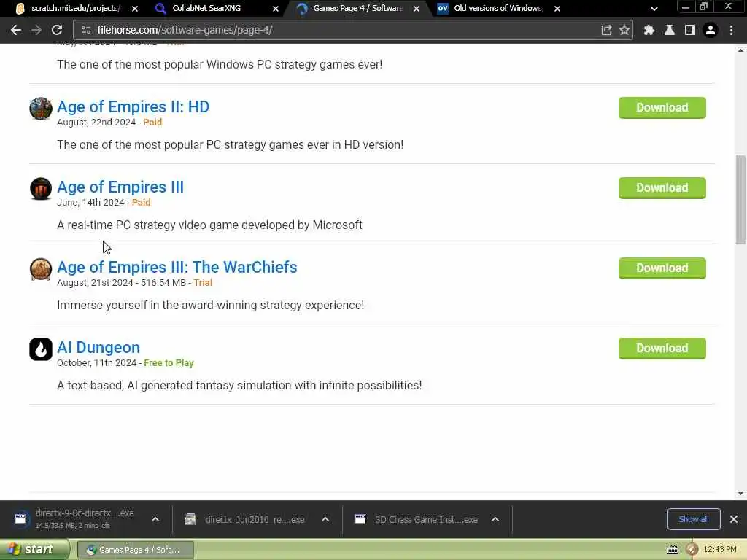Go back to the previous page

point(16,30)
